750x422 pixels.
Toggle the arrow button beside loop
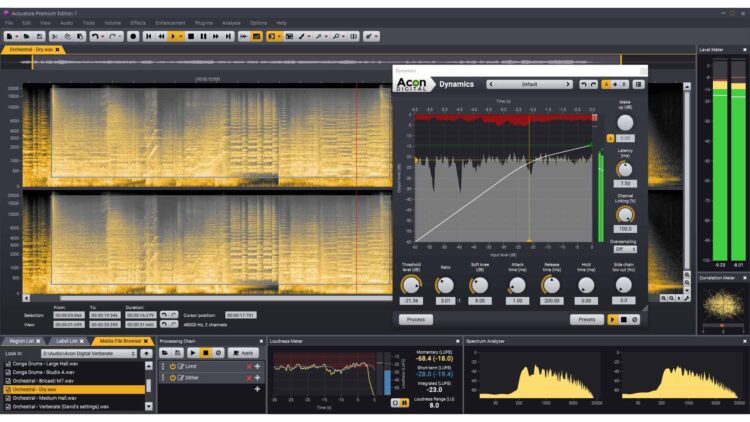[x=243, y=36]
